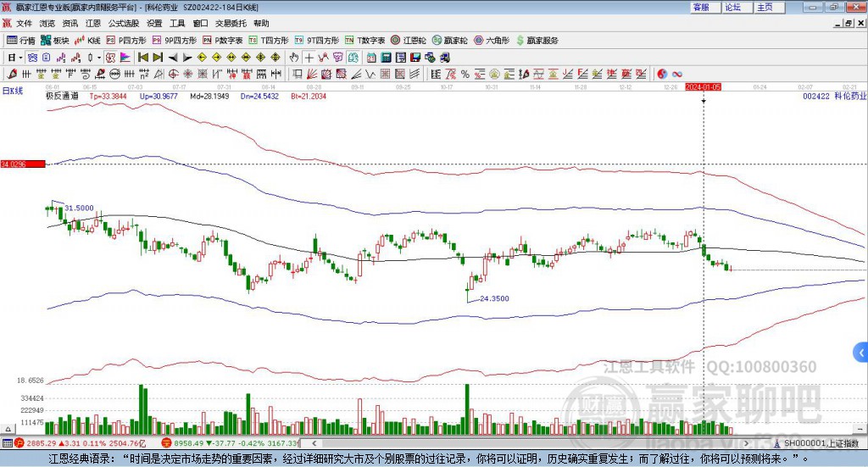Toggle the purple flag indicator icon
Viewport: 868px width, 467px height.
pyautogui.click(x=125, y=58)
